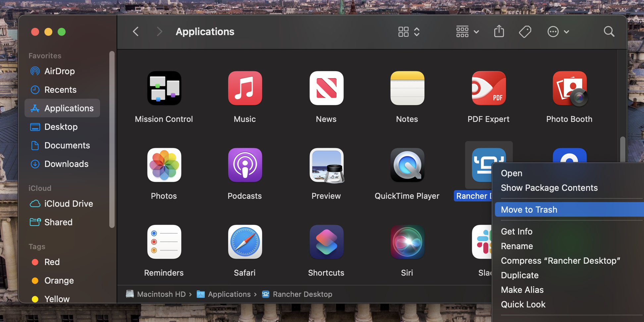Select Show Package Contents menu item
Viewport: 644px width, 322px height.
tap(549, 188)
